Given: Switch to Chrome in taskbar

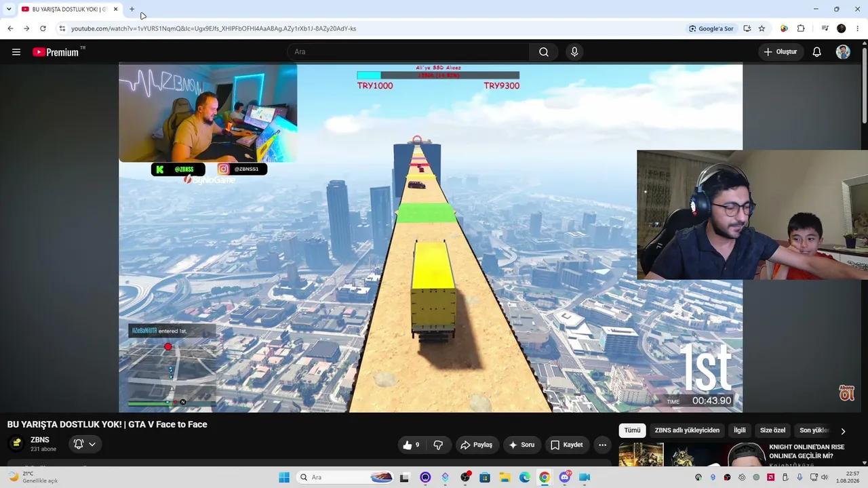Looking at the screenshot, I should tap(545, 477).
